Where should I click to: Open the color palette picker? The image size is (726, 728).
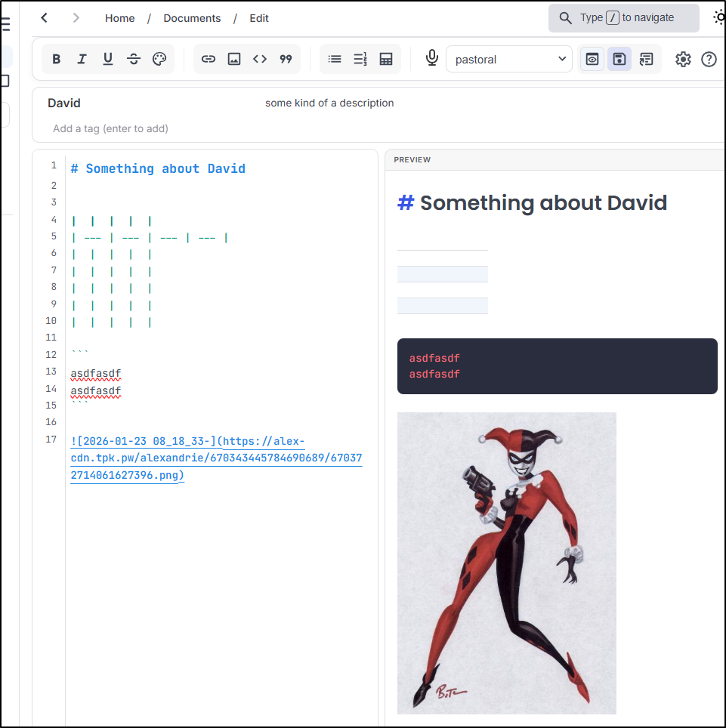tap(159, 59)
